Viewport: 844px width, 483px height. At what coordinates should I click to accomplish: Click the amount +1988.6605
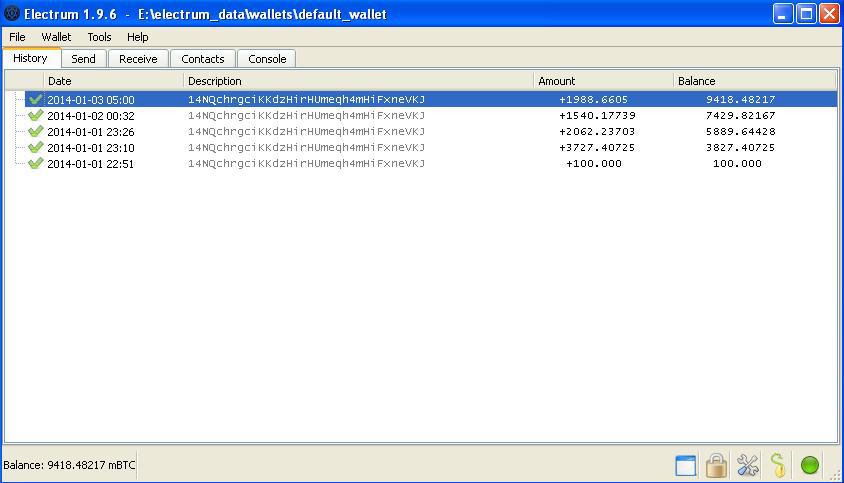[593, 100]
